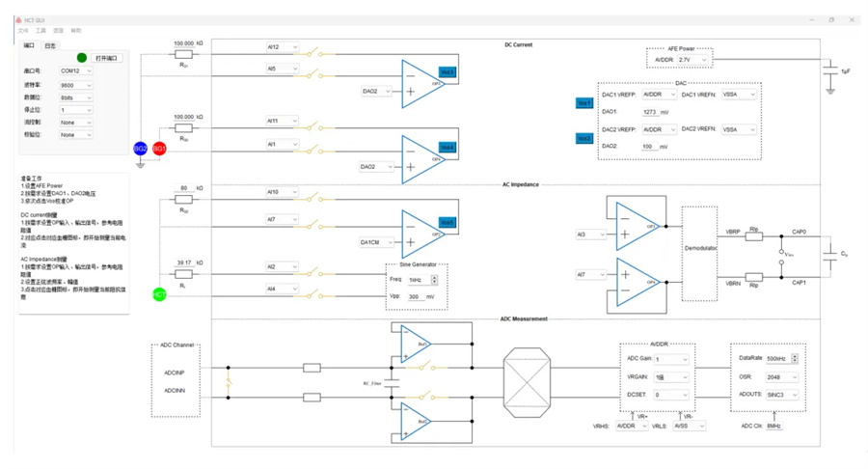
Task: Switch to the 日志 tab
Action: click(50, 45)
